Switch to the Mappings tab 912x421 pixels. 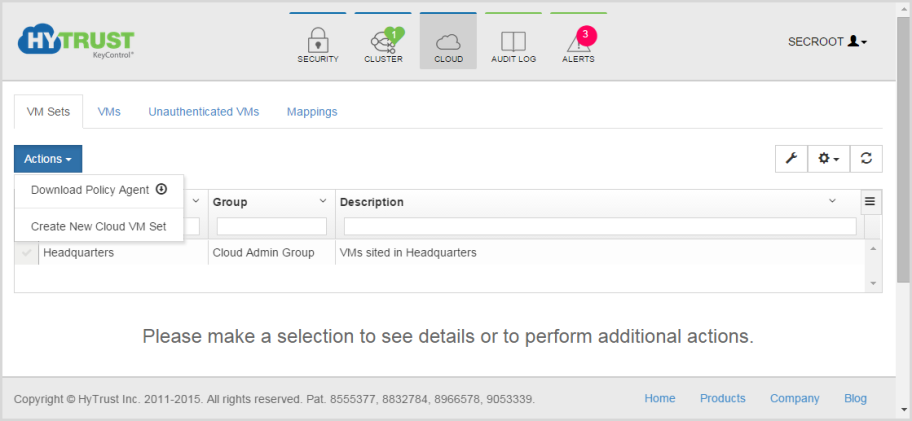coord(312,112)
